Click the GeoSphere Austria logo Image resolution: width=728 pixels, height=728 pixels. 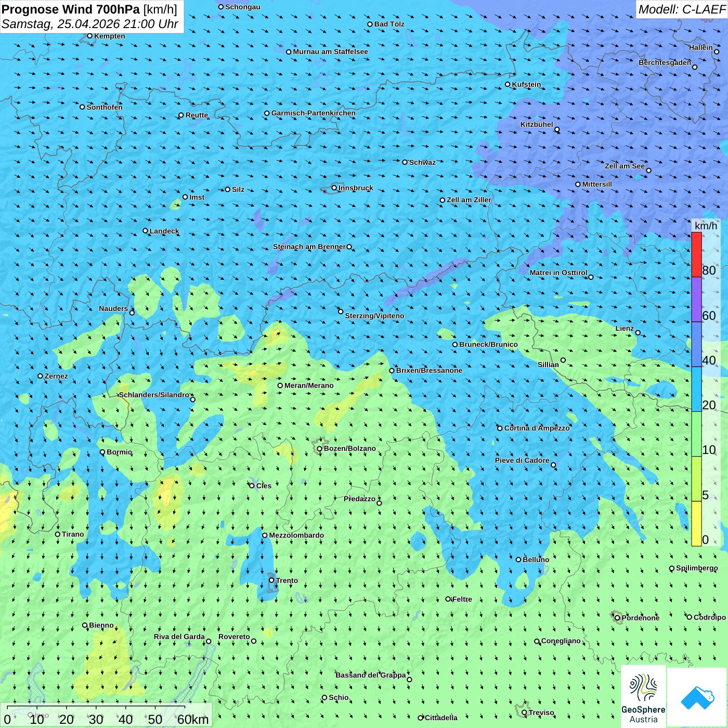pyautogui.click(x=643, y=697)
